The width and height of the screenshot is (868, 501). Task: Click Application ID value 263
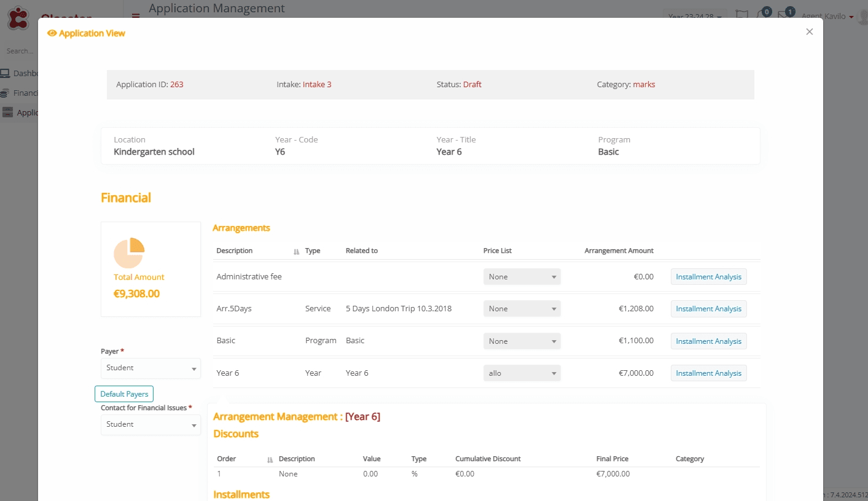[x=177, y=85]
